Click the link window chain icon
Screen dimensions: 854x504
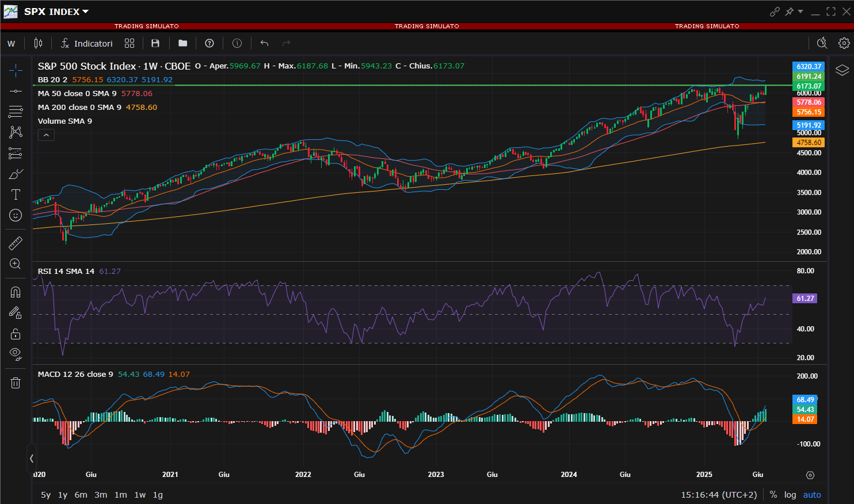coord(775,12)
